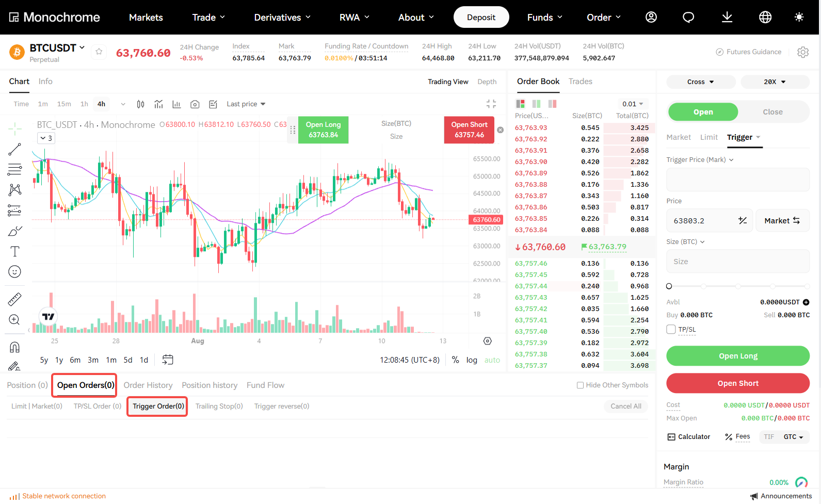Viewport: 821px width, 504px height.
Task: Switch to the Position history tab
Action: click(210, 385)
